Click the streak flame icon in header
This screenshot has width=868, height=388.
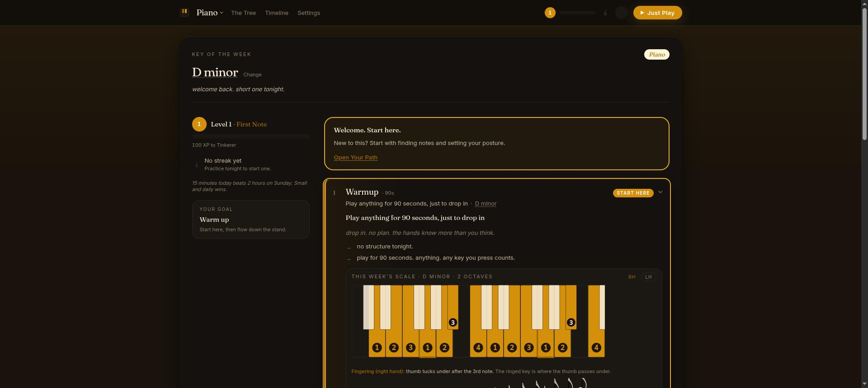[x=605, y=13]
